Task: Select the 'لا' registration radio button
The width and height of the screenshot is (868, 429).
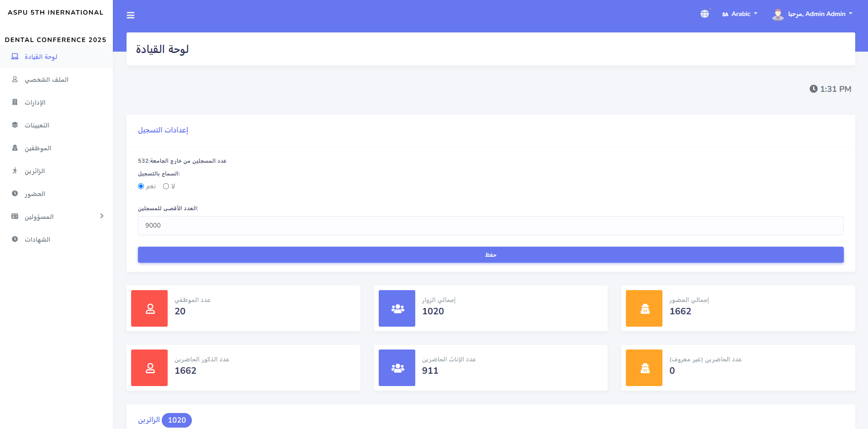Action: point(166,186)
